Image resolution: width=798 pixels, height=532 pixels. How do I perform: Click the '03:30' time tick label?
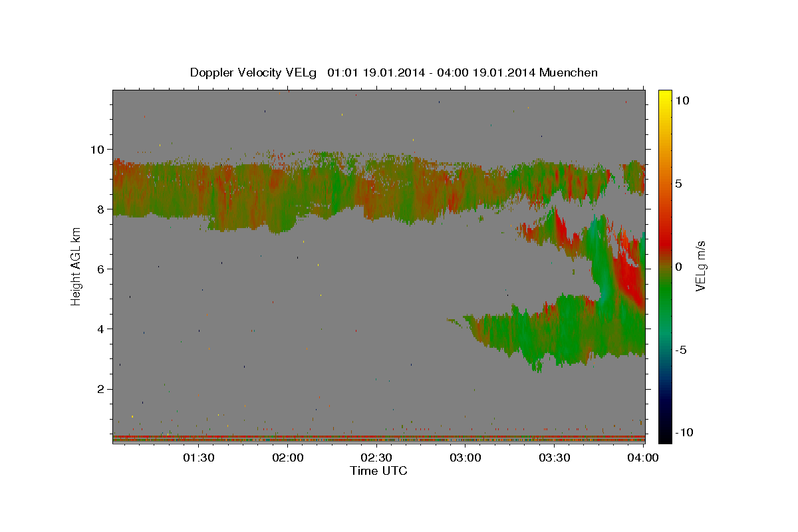click(555, 458)
